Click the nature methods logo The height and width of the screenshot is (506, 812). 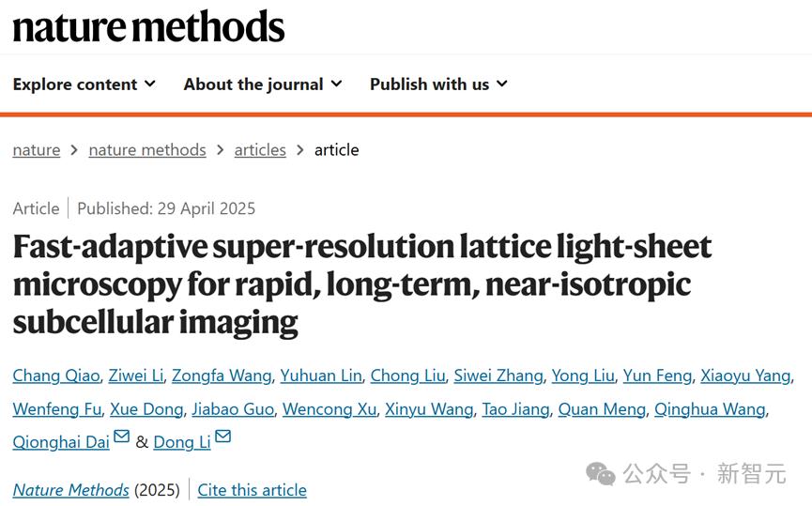[148, 27]
